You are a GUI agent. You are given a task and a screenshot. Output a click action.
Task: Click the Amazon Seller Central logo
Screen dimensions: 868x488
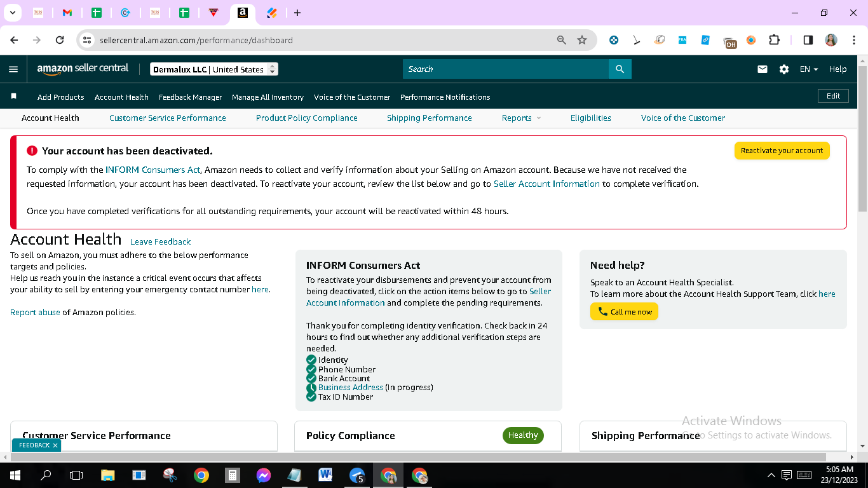tap(83, 69)
